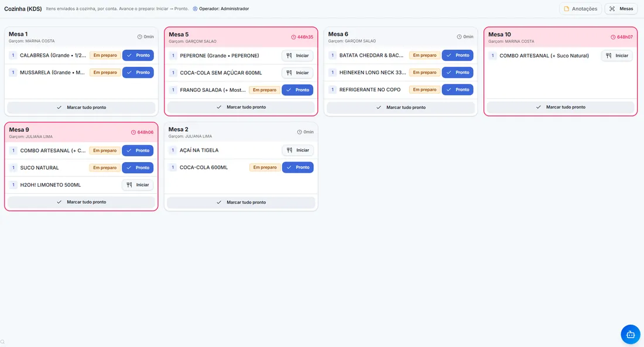Click Em preparo badge for CALABRESA
Screen dimensions: 644x347
coord(105,56)
